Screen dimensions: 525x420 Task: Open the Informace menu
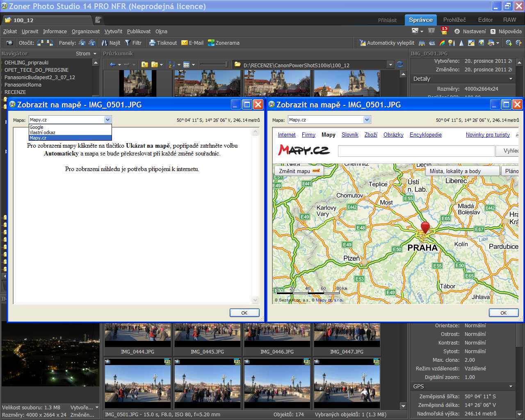[55, 31]
